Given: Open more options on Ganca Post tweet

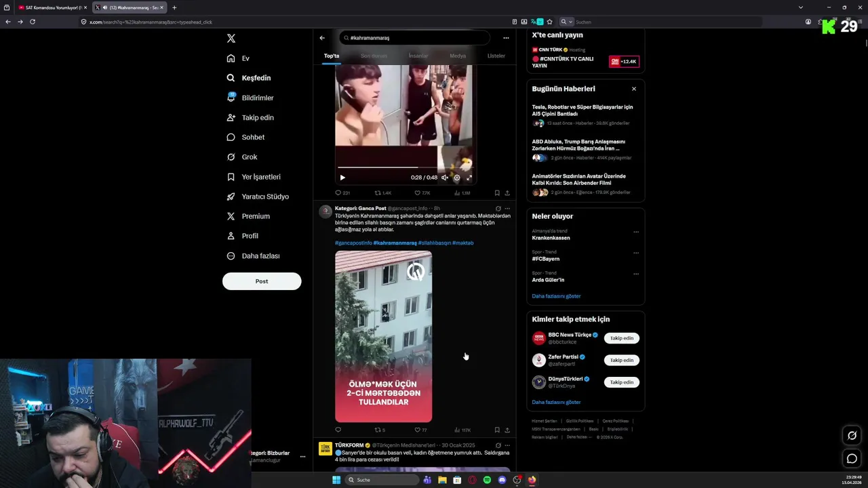Looking at the screenshot, I should click(x=507, y=209).
